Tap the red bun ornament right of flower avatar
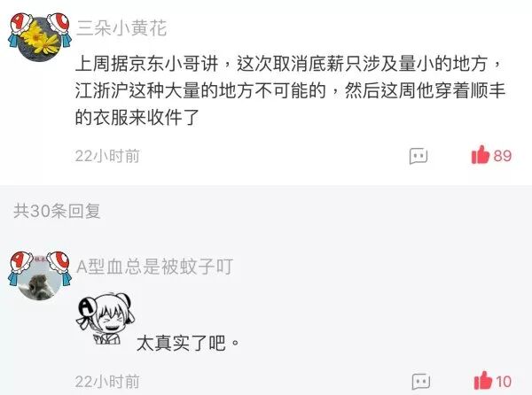The height and width of the screenshot is (395, 532). [59, 25]
